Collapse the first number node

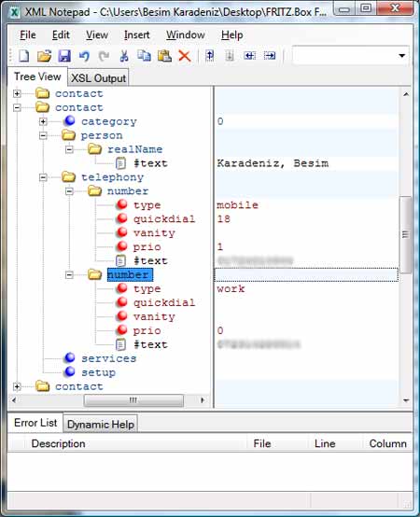coord(69,191)
